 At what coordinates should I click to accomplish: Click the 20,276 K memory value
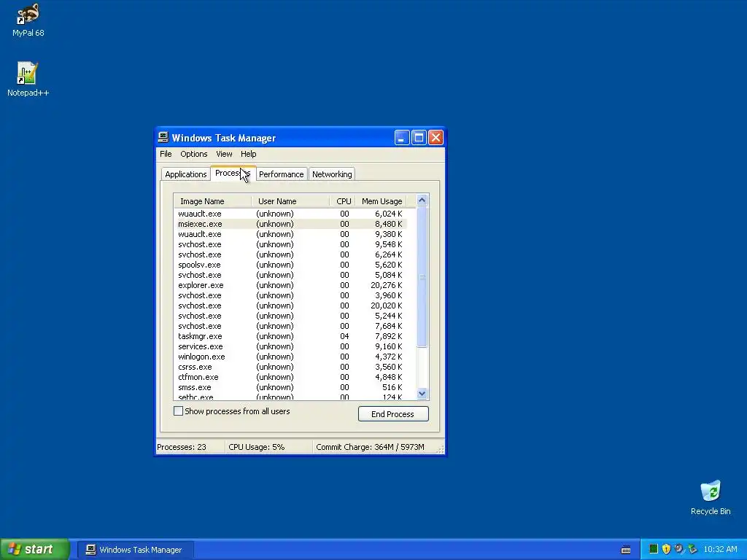click(x=387, y=285)
